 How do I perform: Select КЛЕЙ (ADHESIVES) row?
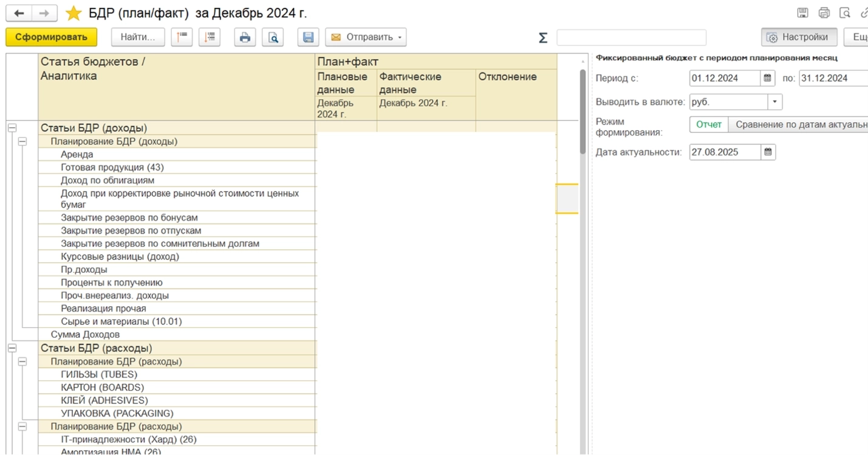point(177,400)
